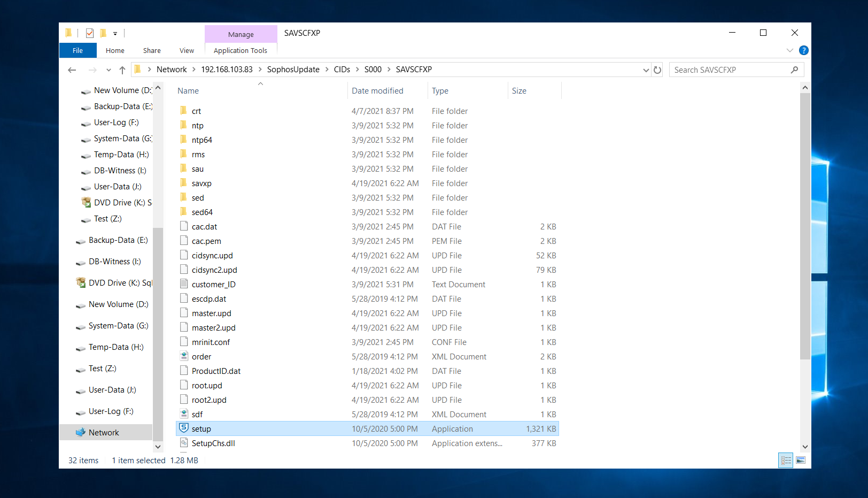Image resolution: width=868 pixels, height=498 pixels.
Task: Expand the ribbon with the chevron
Action: tap(790, 50)
